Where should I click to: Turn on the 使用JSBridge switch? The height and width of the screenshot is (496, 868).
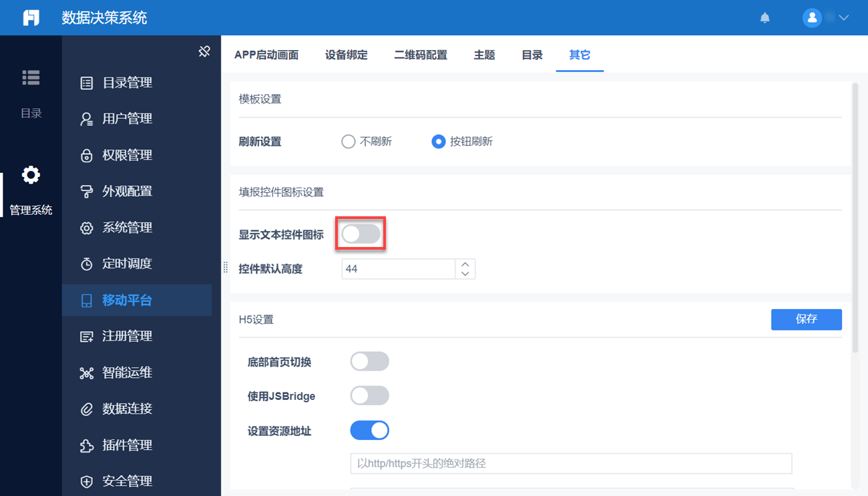coord(369,395)
